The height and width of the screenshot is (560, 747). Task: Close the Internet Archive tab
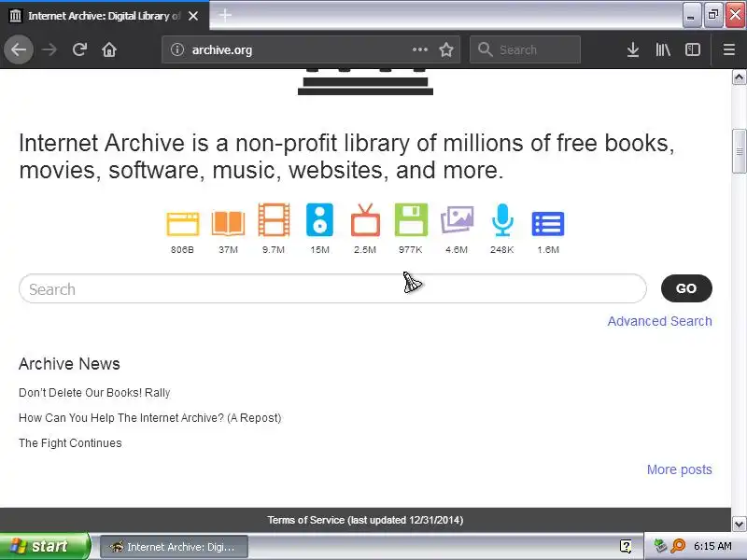tap(193, 16)
